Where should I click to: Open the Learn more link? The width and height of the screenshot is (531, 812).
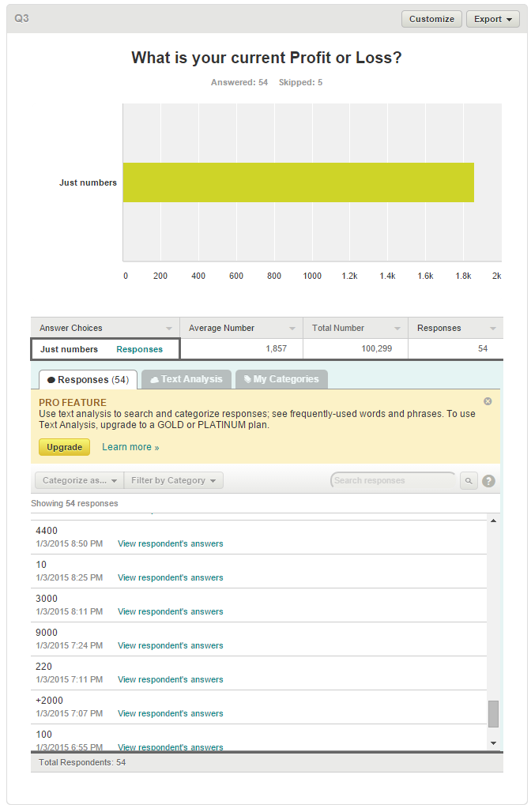coord(130,447)
